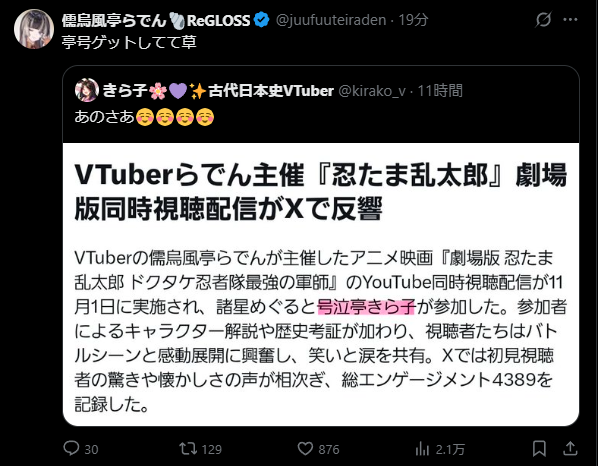This screenshot has width=598, height=466.
Task: Like the post with the heart icon
Action: pyautogui.click(x=305, y=448)
